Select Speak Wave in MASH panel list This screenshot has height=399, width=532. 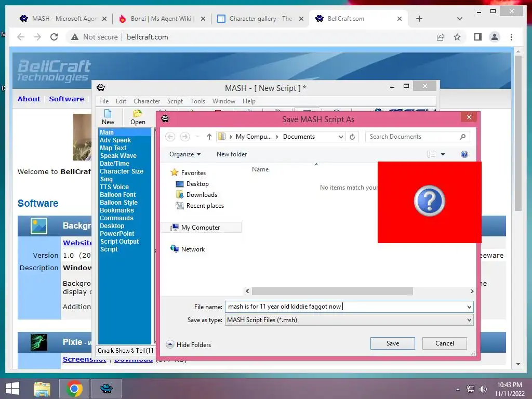pyautogui.click(x=118, y=156)
